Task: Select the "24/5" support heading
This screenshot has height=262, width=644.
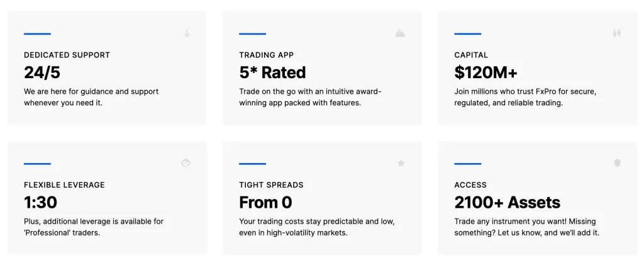Action: (x=42, y=72)
